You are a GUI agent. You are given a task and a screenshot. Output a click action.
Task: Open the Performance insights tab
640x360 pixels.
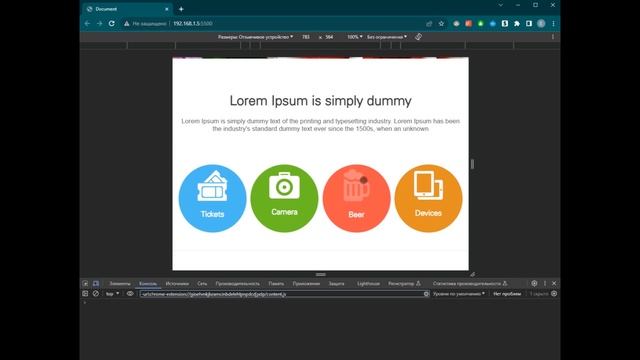pyautogui.click(x=470, y=283)
